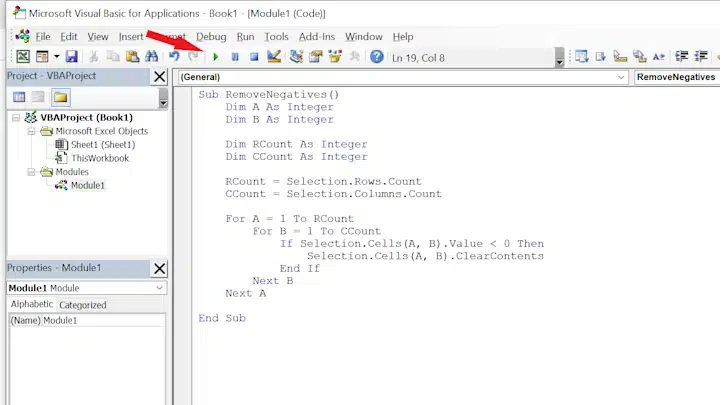
Task: Click the Reset stop square icon
Action: 254,57
